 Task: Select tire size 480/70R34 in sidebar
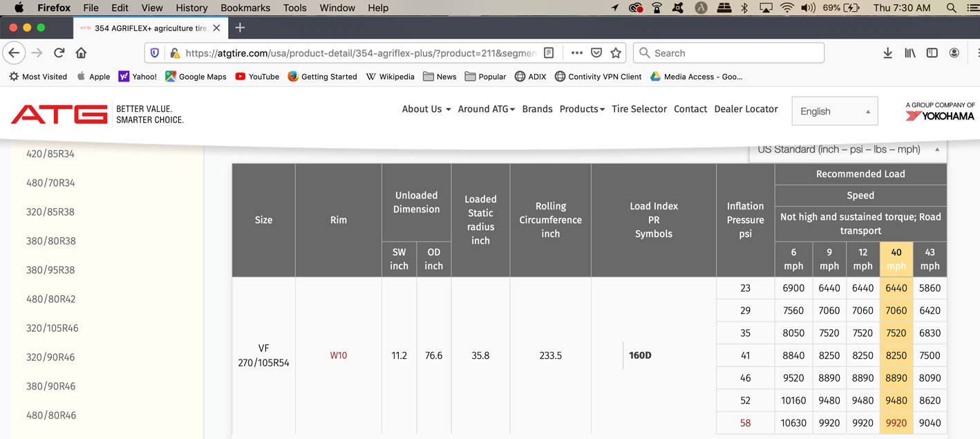50,183
